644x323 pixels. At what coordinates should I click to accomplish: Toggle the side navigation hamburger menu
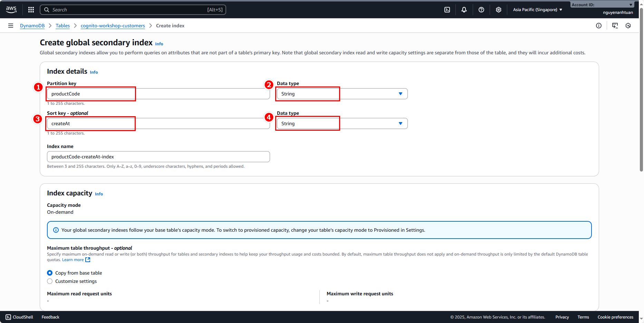(x=11, y=26)
